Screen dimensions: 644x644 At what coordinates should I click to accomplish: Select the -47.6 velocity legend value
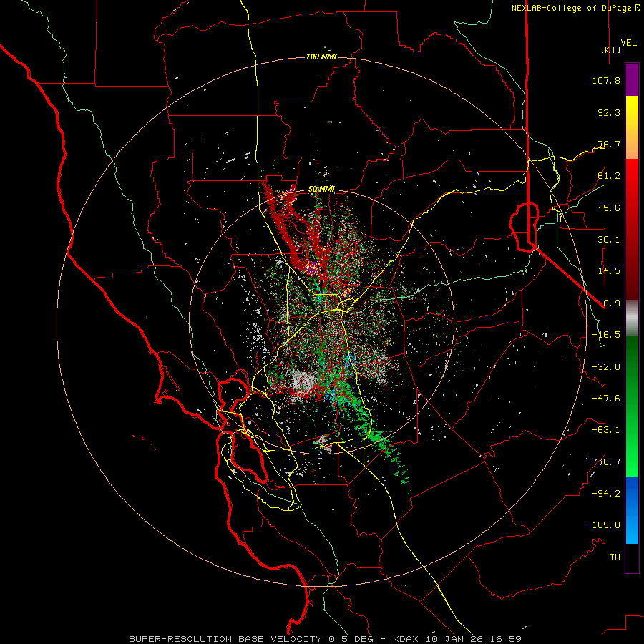606,399
